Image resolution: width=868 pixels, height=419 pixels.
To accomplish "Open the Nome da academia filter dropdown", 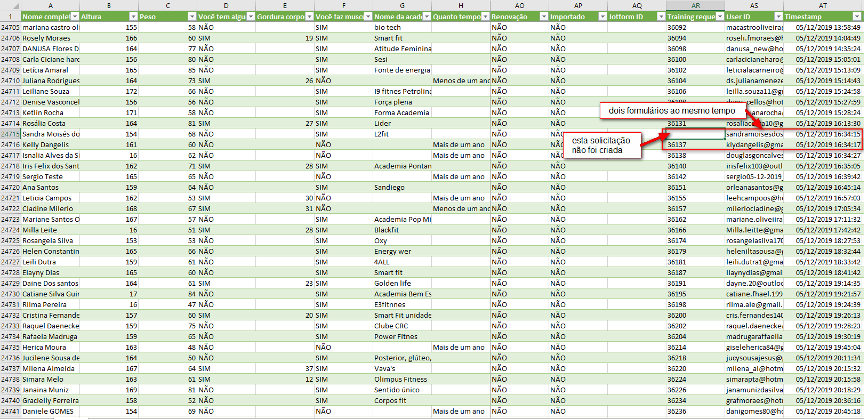I will click(427, 17).
